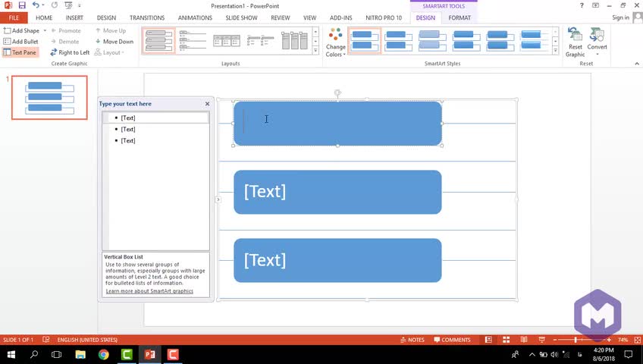Open Change Colors dropdown
Viewport: 643px width, 364px height.
pos(335,42)
